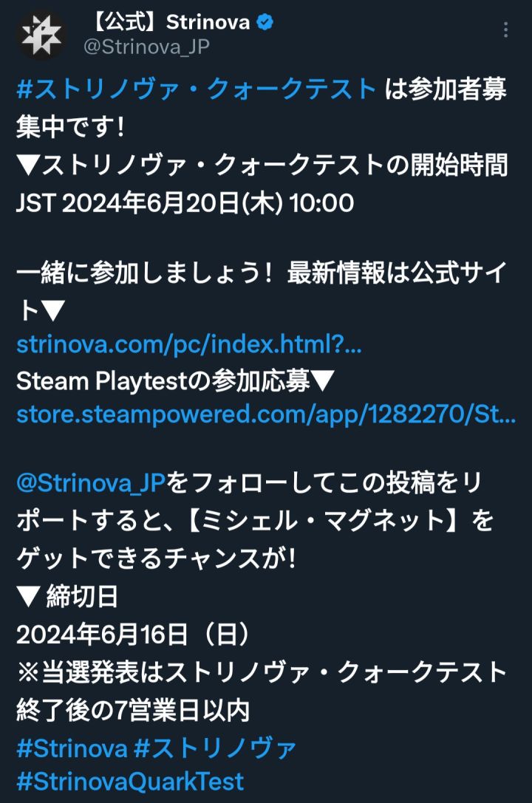Open hashtag #ストリノヴァ・クォークテスト at top
This screenshot has width=532, height=803.
click(197, 89)
